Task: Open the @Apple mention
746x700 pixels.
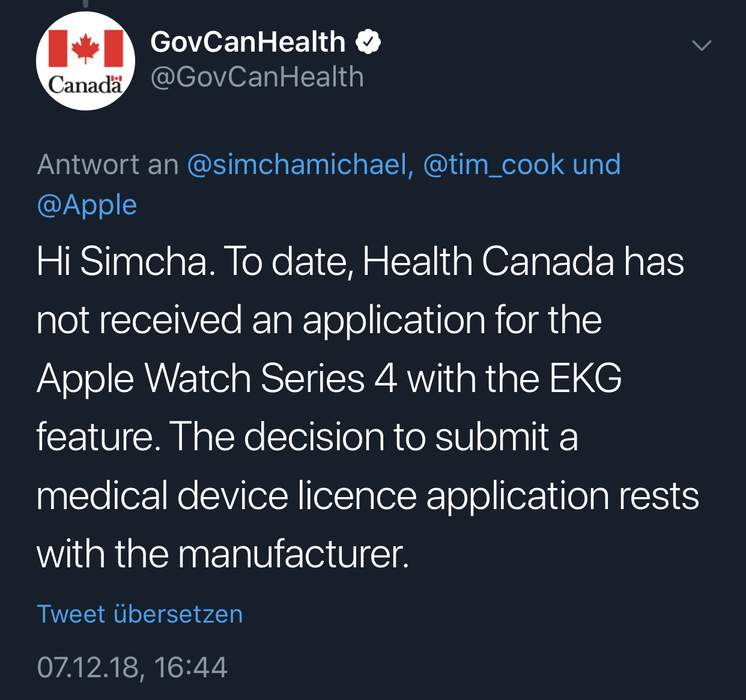Action: 87,205
